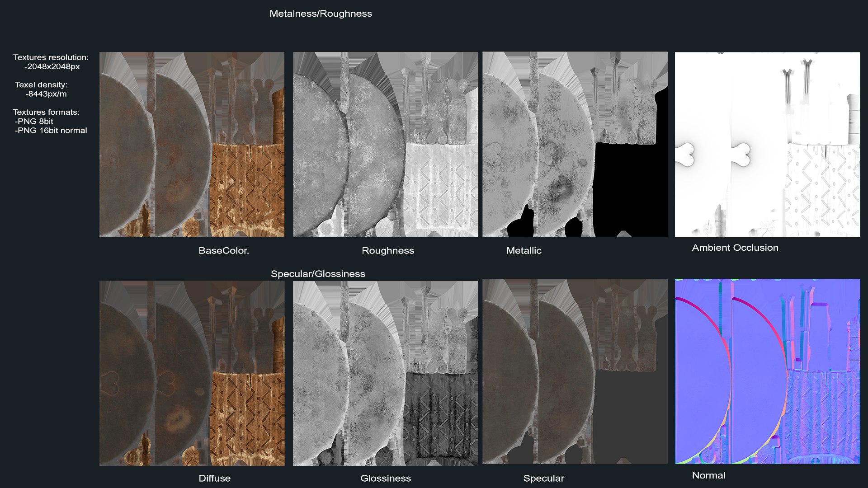
Task: Click the Specular/Glossiness heading text
Action: (x=318, y=274)
